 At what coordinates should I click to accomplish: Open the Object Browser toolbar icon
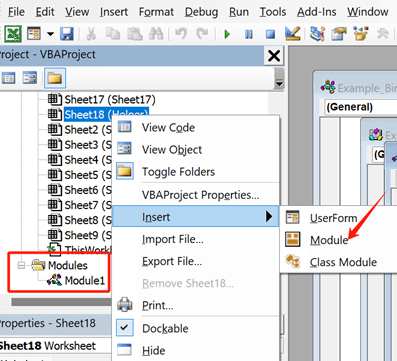360,34
